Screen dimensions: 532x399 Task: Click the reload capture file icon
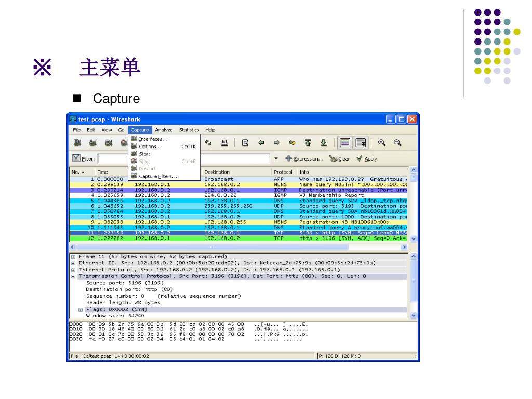coord(208,143)
